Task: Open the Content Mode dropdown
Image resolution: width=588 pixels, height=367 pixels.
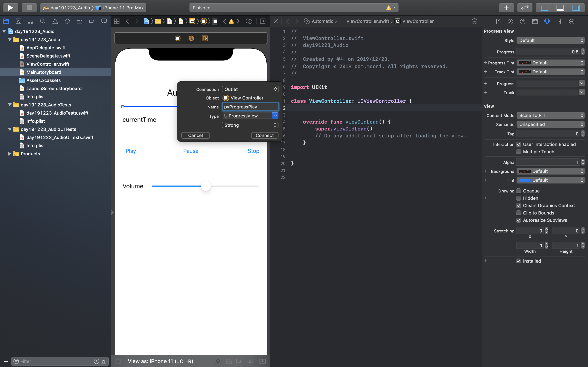Action: [x=550, y=116]
